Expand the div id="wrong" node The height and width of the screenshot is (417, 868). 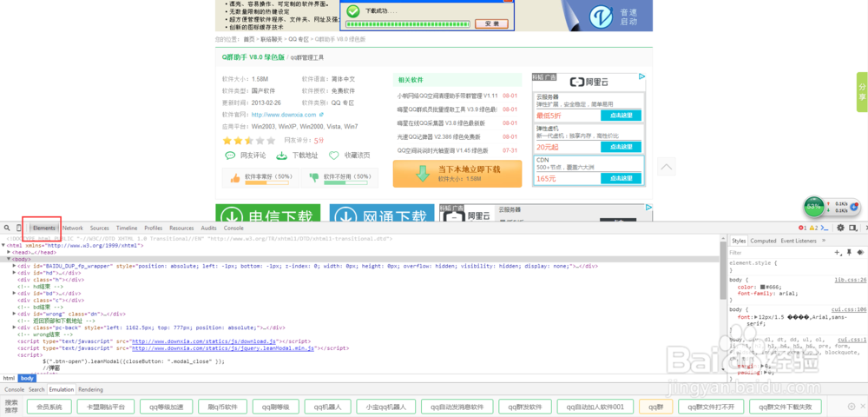(x=15, y=314)
